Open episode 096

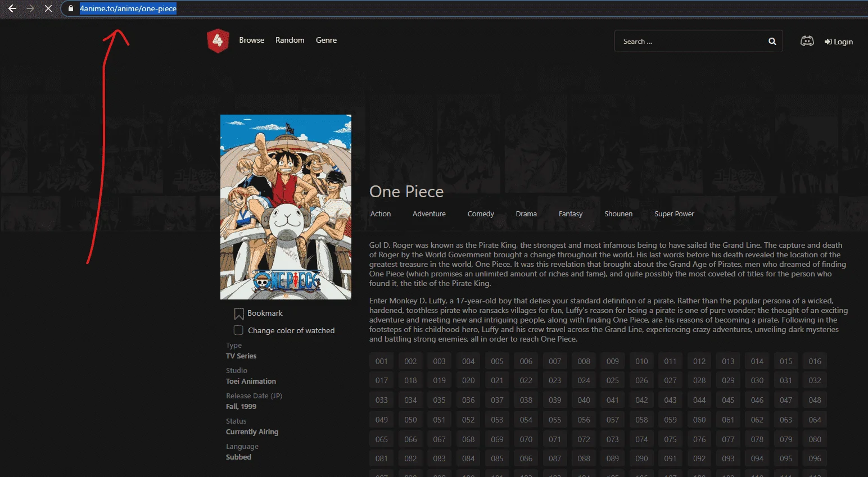pos(815,458)
